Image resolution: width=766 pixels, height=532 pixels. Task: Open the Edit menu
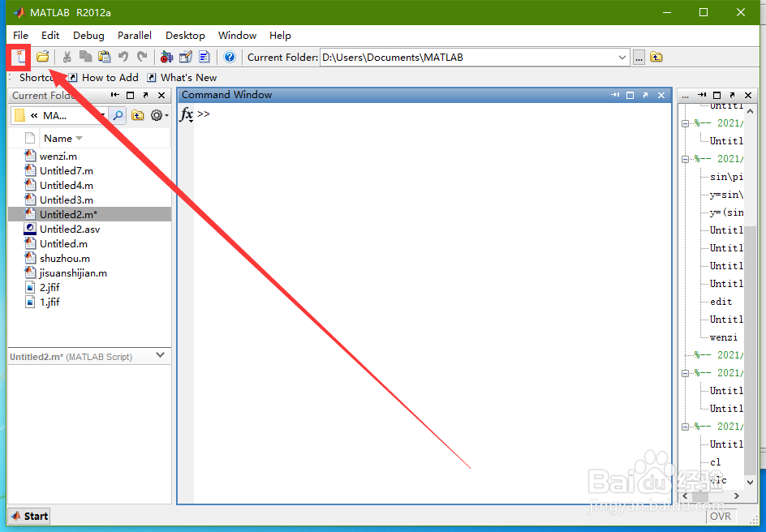point(50,35)
